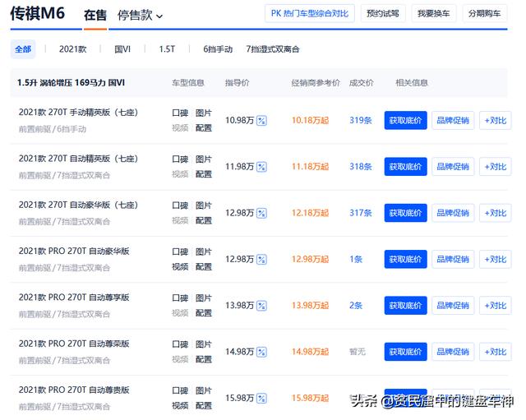Open calculator icon beside 15.98万 price
The width and height of the screenshot is (526, 420).
point(261,398)
